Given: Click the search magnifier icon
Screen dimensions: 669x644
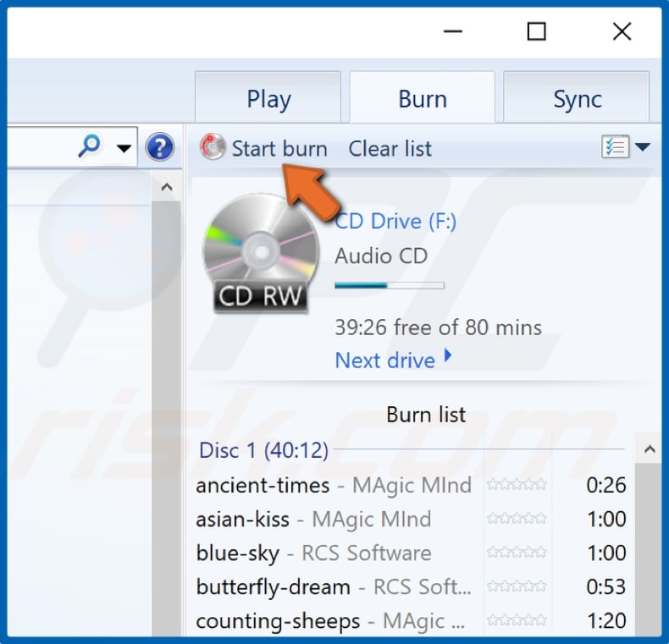Looking at the screenshot, I should point(89,146).
